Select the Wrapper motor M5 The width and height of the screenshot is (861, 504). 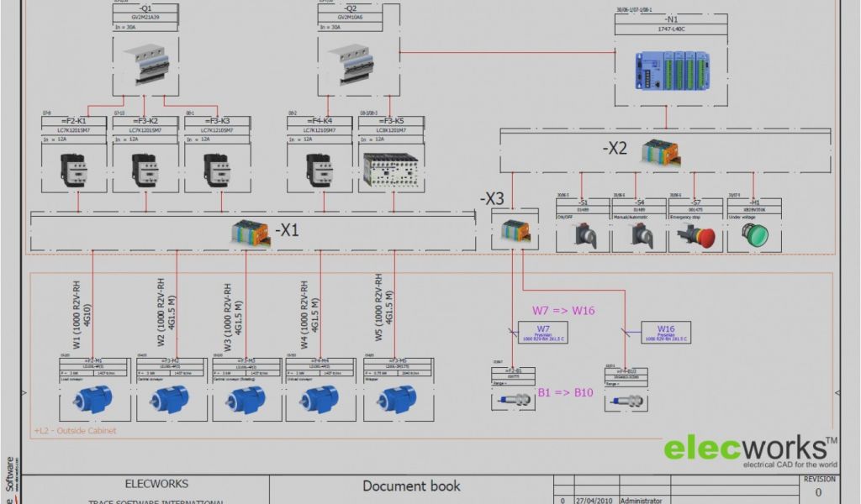pyautogui.click(x=399, y=398)
